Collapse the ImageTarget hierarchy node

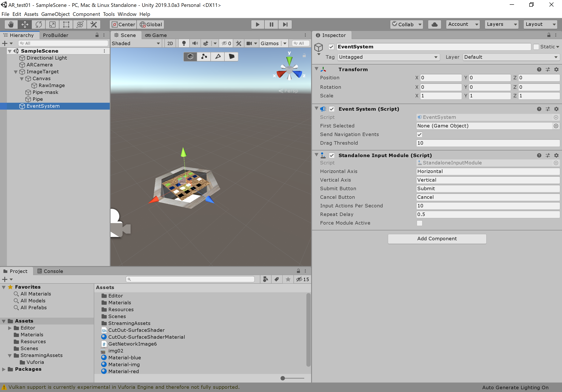pyautogui.click(x=16, y=72)
